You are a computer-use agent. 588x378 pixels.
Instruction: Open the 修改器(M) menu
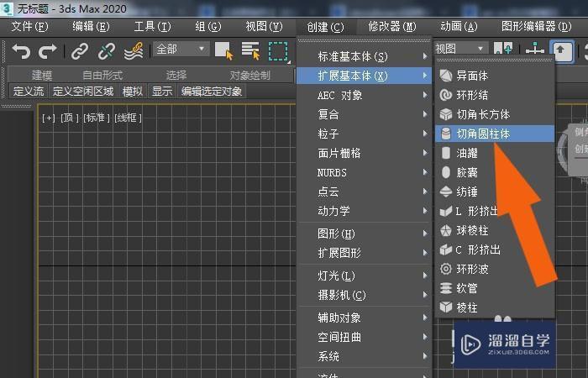392,27
